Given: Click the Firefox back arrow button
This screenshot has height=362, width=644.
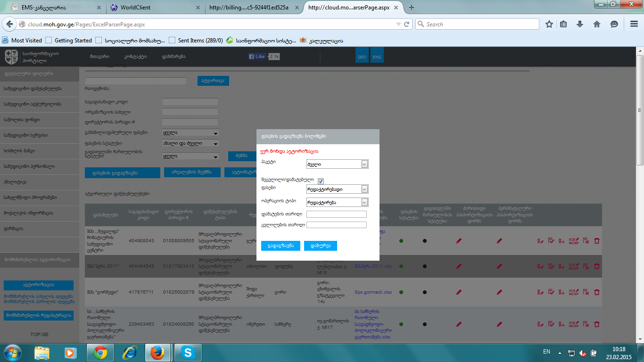Looking at the screenshot, I should coord(9,24).
